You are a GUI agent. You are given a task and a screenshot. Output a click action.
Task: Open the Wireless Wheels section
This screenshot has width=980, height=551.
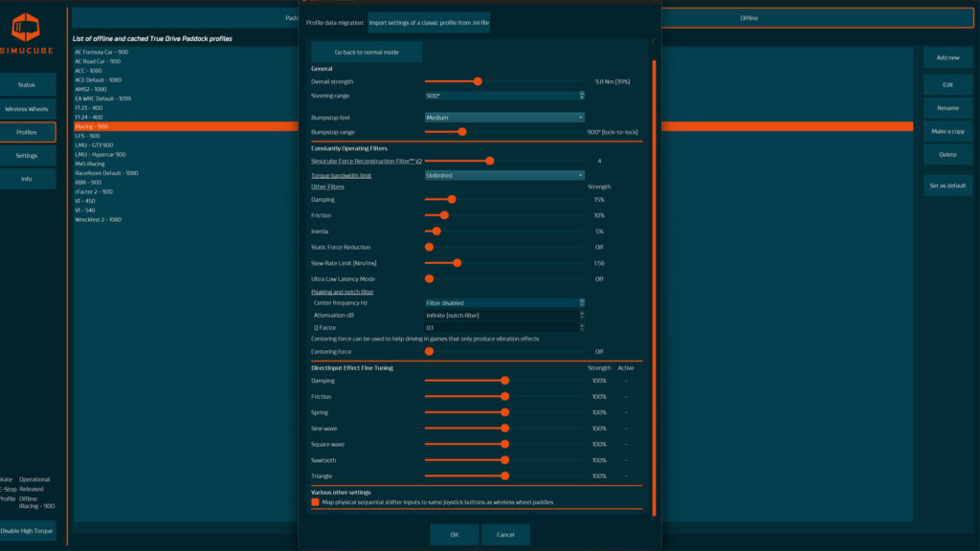[27, 109]
